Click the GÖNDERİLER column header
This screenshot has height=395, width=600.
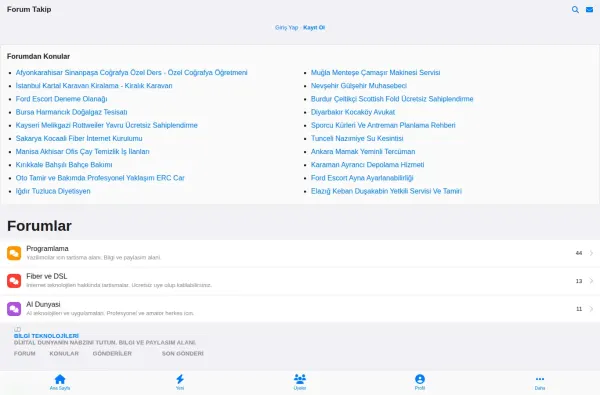[112, 354]
